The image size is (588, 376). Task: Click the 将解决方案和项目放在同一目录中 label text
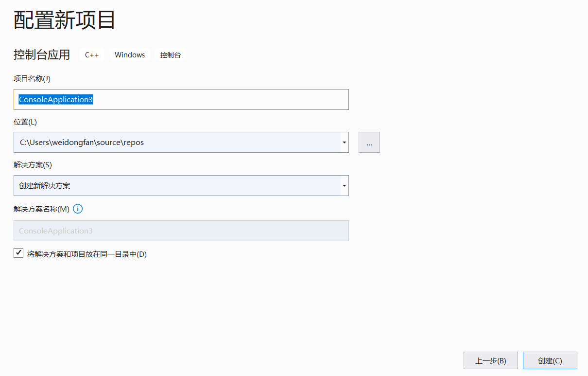87,254
